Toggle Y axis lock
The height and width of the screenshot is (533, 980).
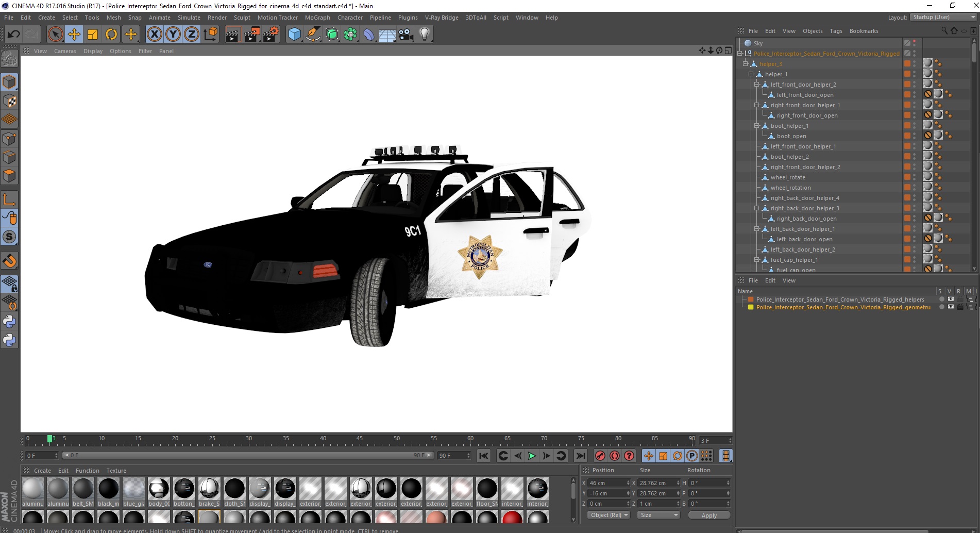coord(173,35)
